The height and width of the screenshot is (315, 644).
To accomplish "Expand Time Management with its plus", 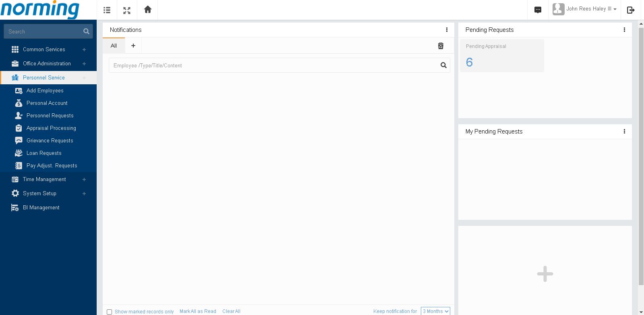I will point(84,179).
